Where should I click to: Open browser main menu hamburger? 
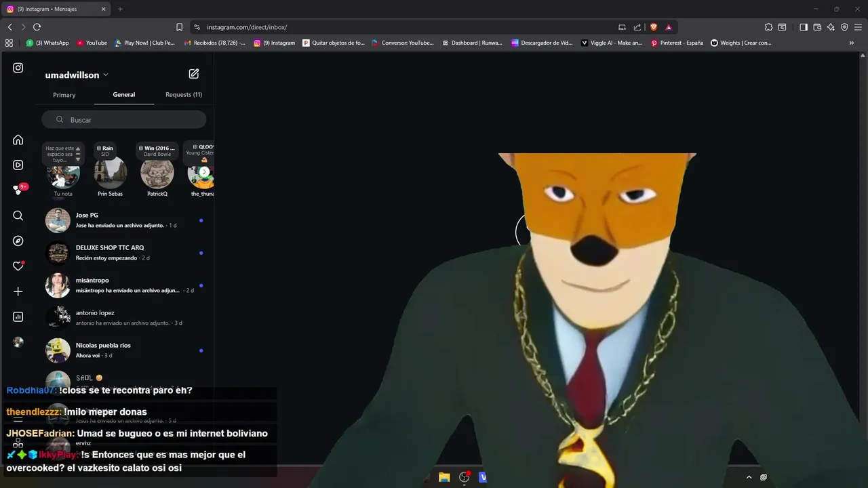click(858, 27)
